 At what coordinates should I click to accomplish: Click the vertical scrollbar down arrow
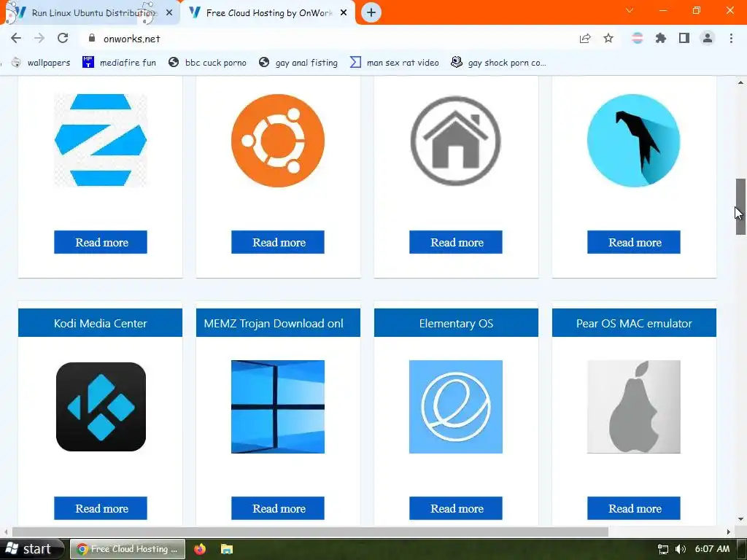(740, 519)
